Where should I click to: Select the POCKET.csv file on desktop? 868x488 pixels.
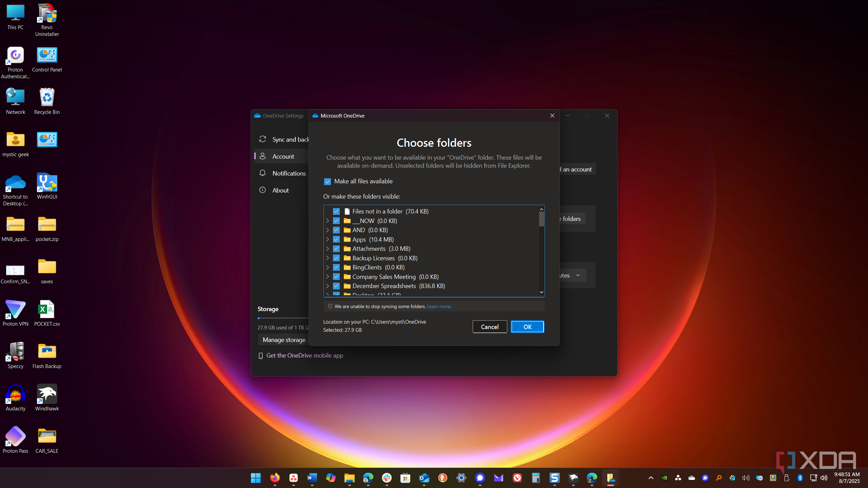click(47, 313)
